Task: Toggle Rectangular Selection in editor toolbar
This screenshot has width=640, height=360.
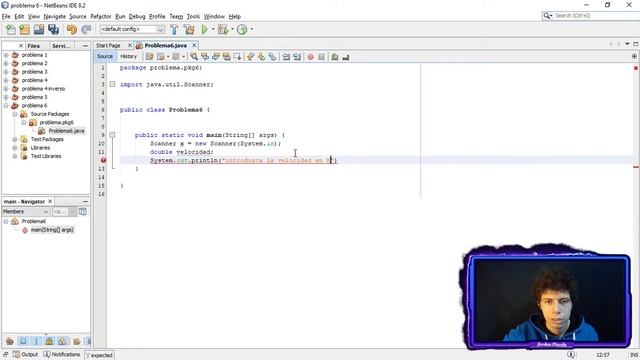Action: pyautogui.click(x=237, y=57)
